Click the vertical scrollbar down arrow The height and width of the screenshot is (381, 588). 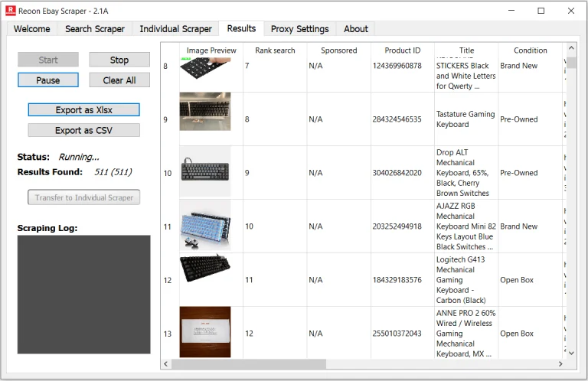571,353
